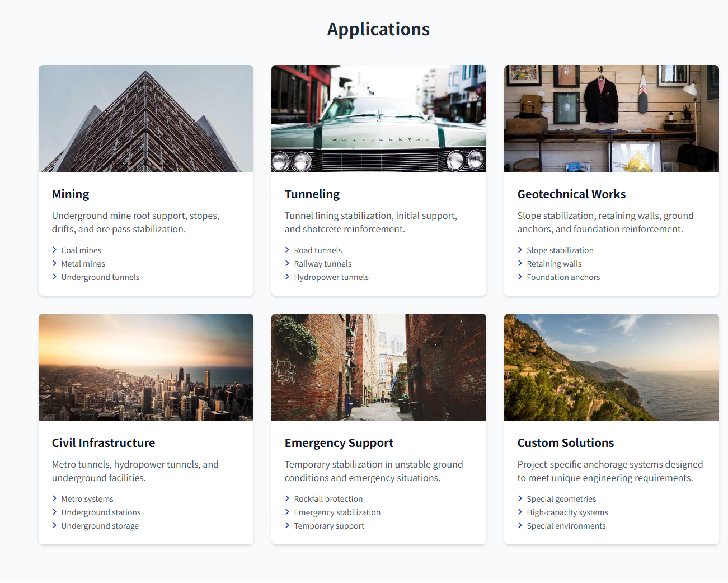Click the chevron icon beside Coal mines
The height and width of the screenshot is (583, 728).
[54, 250]
